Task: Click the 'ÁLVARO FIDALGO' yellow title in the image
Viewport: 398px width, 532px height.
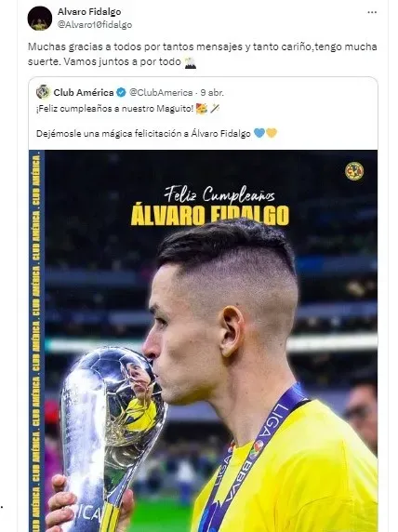Action: [x=210, y=215]
